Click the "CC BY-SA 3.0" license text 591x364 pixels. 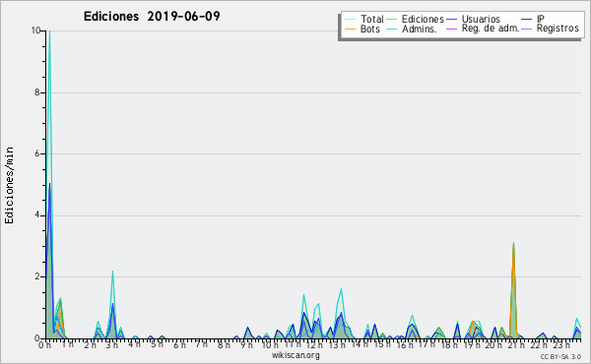(560, 356)
